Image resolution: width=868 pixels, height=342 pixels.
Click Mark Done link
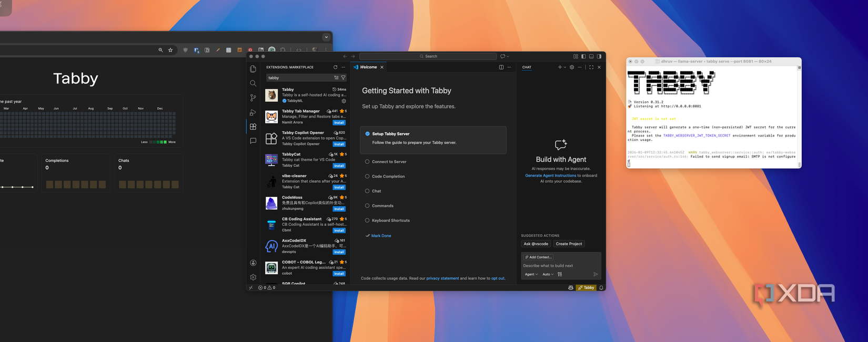click(381, 236)
